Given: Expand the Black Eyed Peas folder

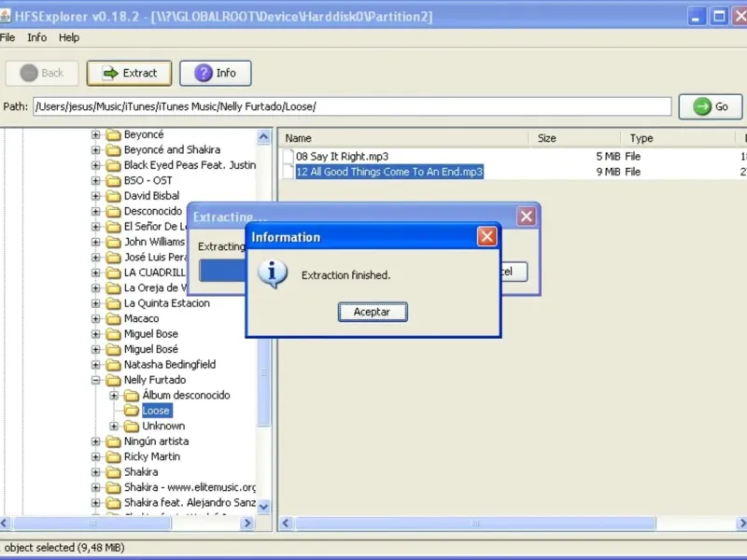Looking at the screenshot, I should point(96,165).
